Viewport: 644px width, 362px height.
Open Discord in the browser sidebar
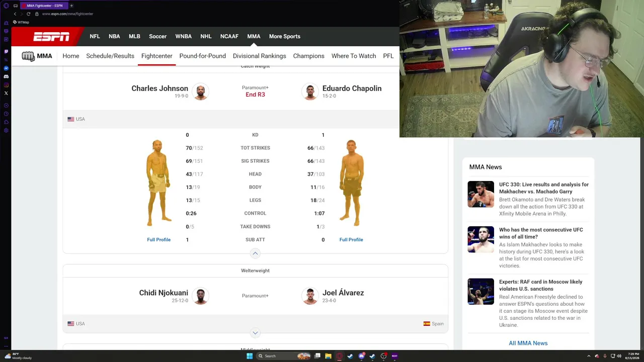(6, 76)
